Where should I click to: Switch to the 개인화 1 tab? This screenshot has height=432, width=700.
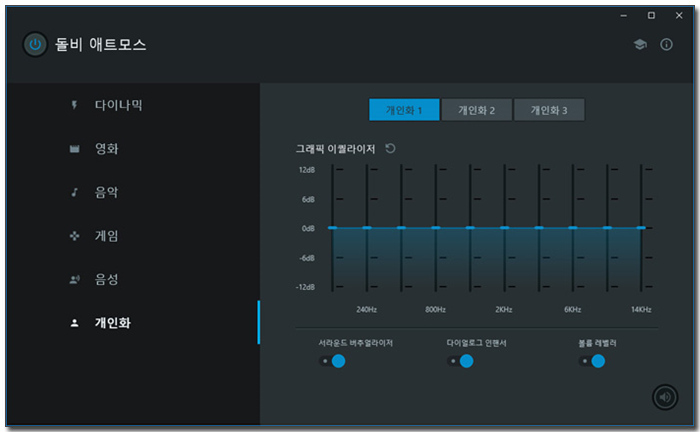click(404, 110)
